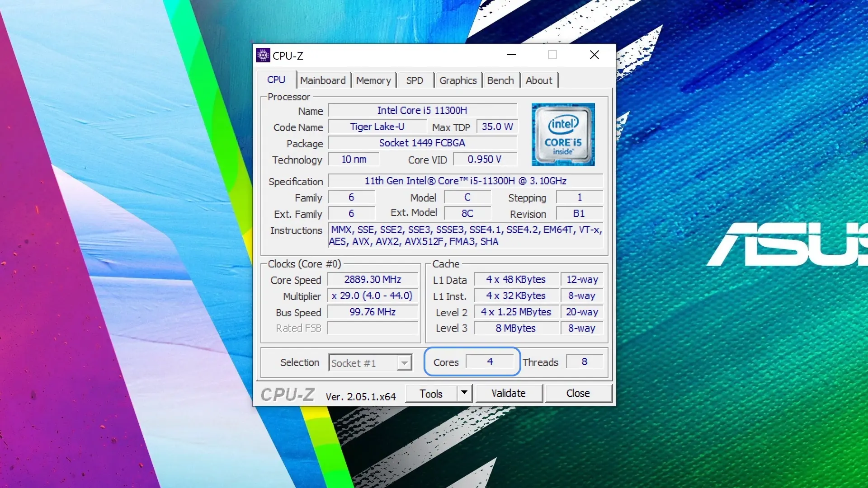Open the Memory tab
This screenshot has height=488, width=868.
tap(373, 80)
